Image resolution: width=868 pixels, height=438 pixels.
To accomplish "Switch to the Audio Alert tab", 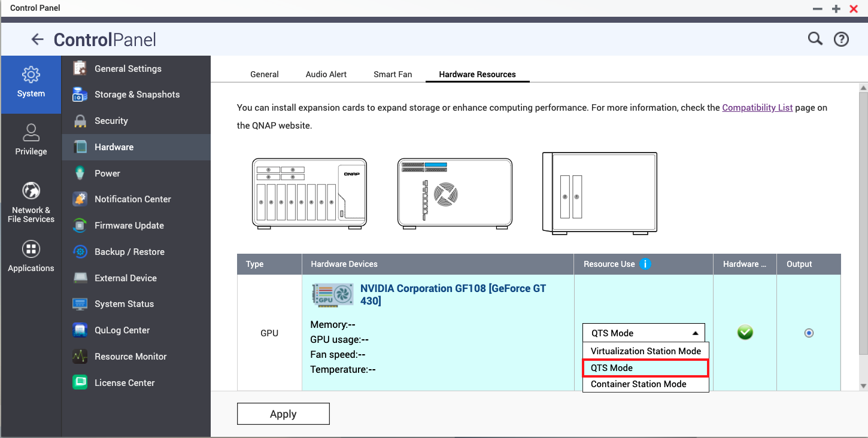I will [x=326, y=74].
